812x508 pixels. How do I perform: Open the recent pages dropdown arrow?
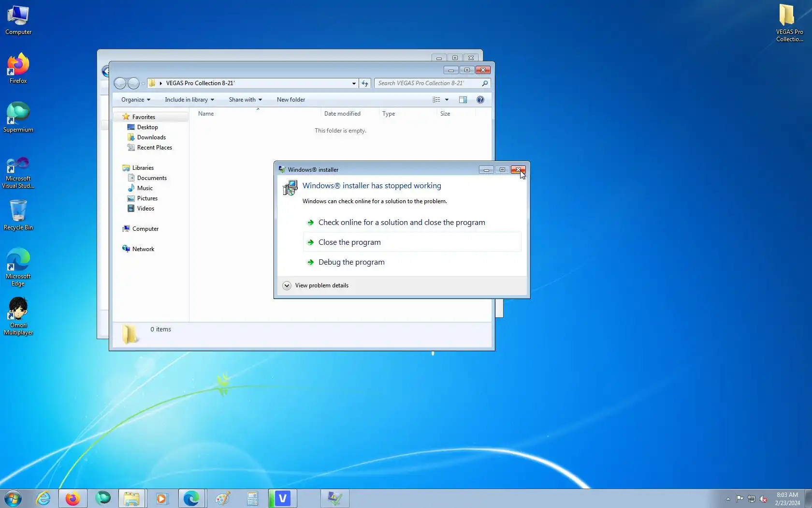[143, 83]
